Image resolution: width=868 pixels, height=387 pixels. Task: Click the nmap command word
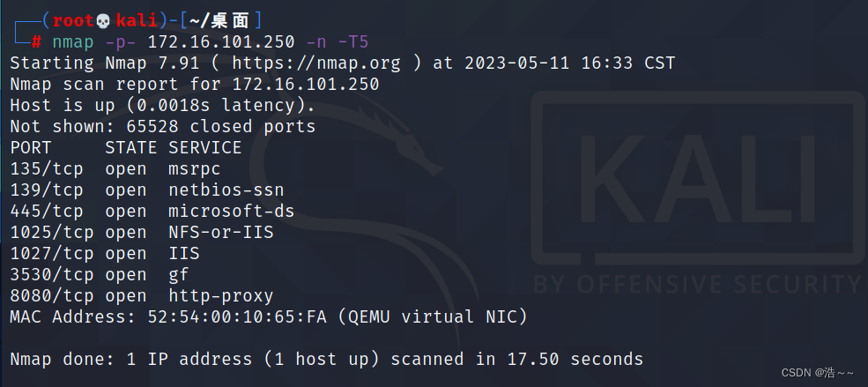(73, 42)
